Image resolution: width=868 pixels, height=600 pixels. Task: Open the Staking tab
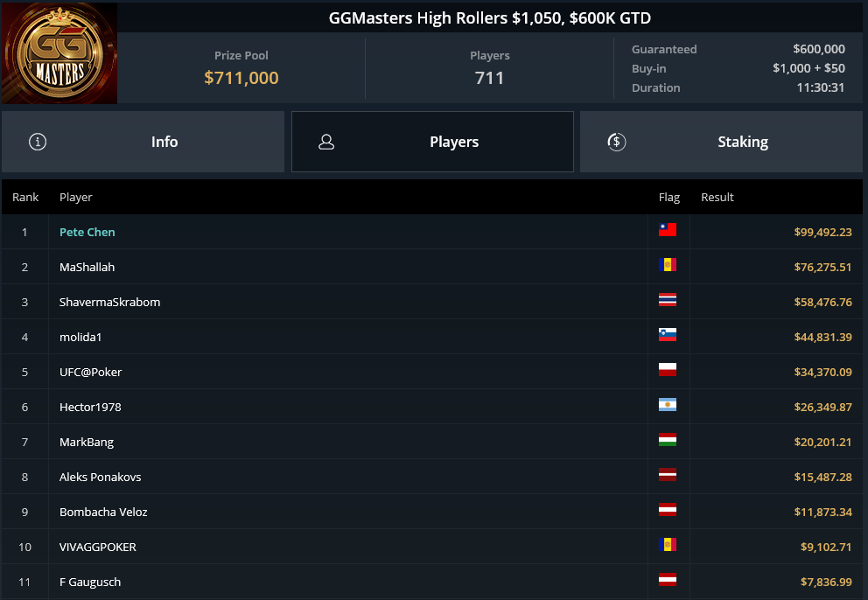[x=721, y=142]
